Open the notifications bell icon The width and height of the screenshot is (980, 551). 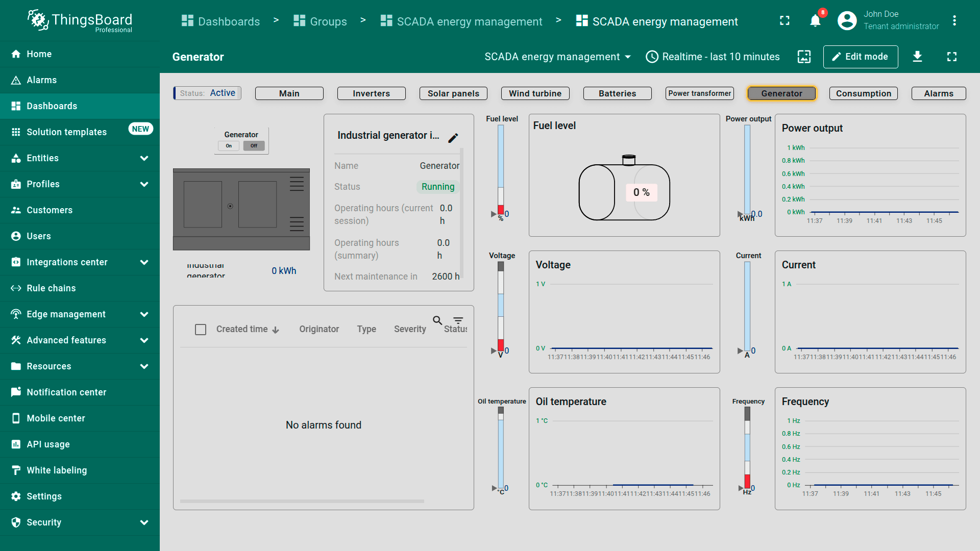pyautogui.click(x=815, y=21)
